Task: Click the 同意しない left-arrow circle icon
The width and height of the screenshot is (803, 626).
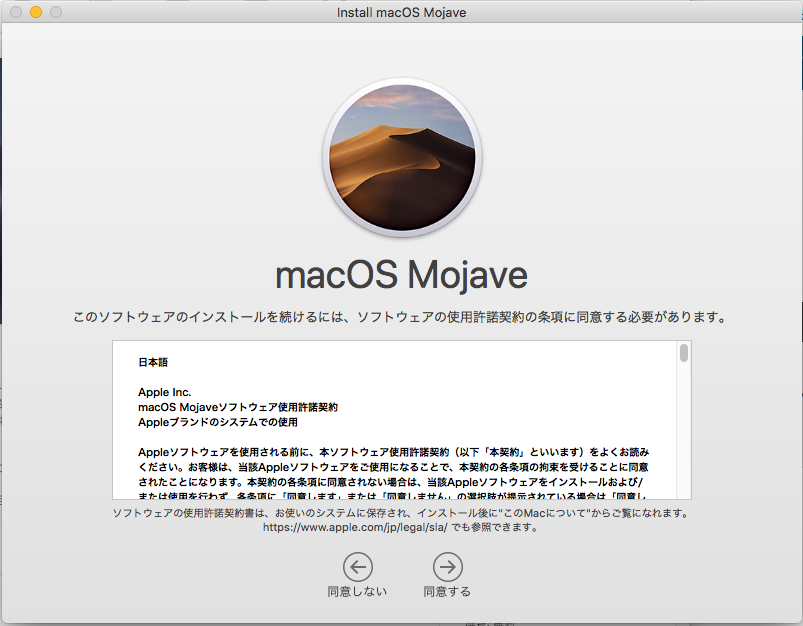Action: pyautogui.click(x=357, y=567)
